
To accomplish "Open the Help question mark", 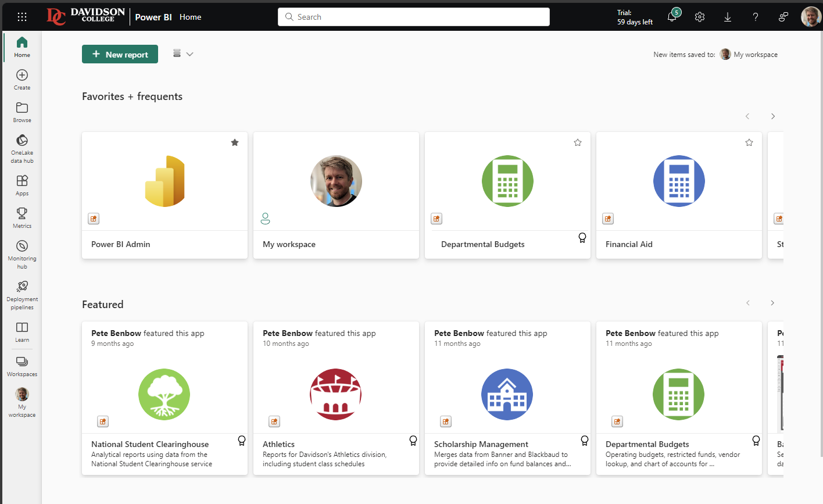I will [x=756, y=17].
